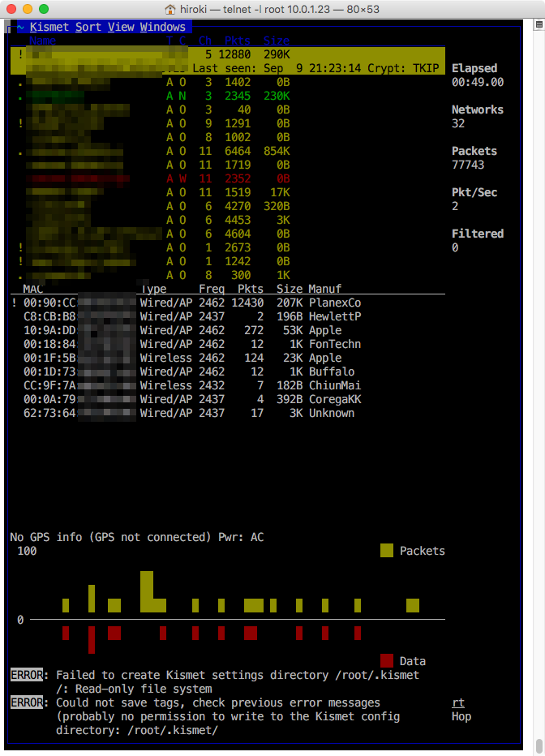Screen dimensions: 545x756
Task: Click the Packets count 77743
Action: click(x=468, y=165)
